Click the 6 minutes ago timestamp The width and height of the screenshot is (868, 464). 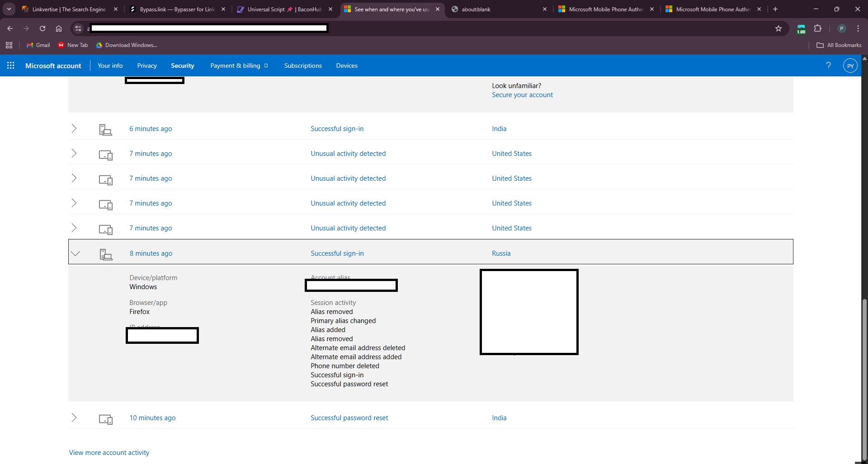point(151,129)
